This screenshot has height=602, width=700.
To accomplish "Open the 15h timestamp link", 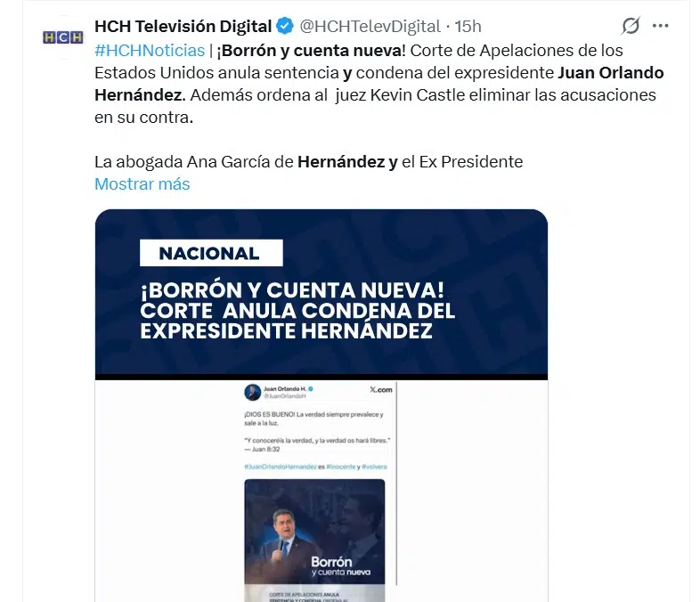I will [x=468, y=27].
